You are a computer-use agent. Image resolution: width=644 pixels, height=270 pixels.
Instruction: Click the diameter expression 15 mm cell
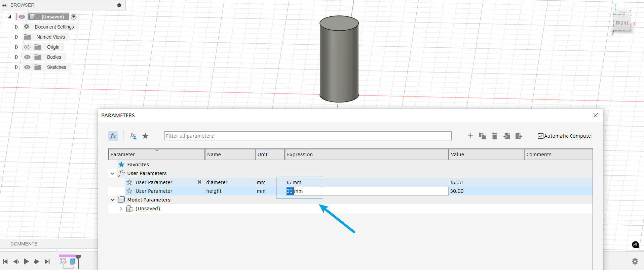367,182
